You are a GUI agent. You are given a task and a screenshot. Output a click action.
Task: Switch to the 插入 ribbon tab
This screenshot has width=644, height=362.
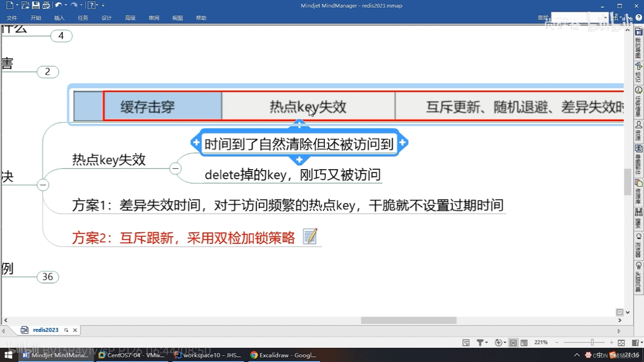click(x=59, y=18)
